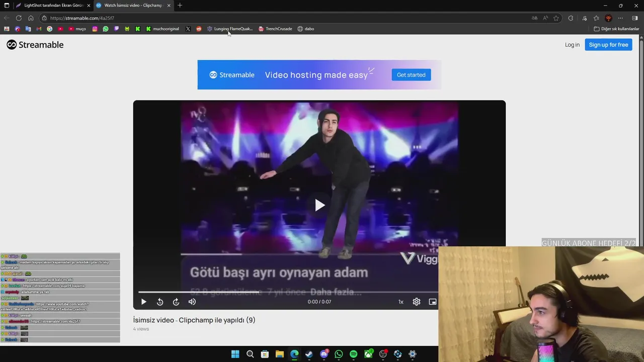Click chat link streamable.com/4a25f7

point(55,321)
